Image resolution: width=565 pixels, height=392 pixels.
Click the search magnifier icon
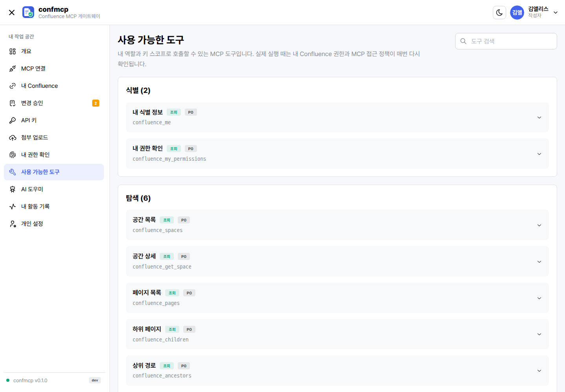click(463, 41)
